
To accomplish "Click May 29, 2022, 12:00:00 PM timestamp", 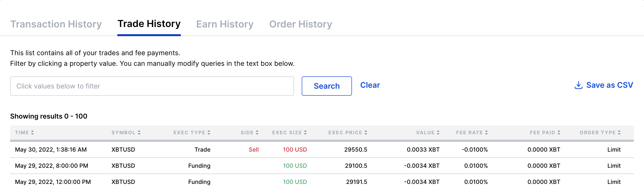I will [53, 182].
